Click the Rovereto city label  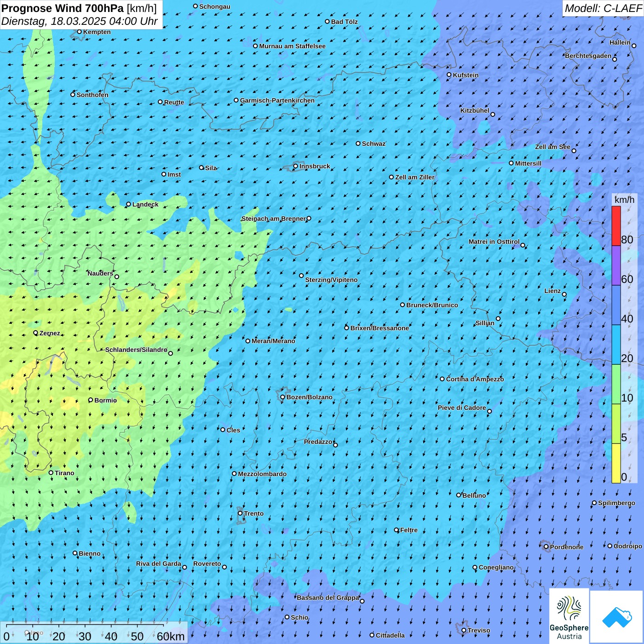207,563
